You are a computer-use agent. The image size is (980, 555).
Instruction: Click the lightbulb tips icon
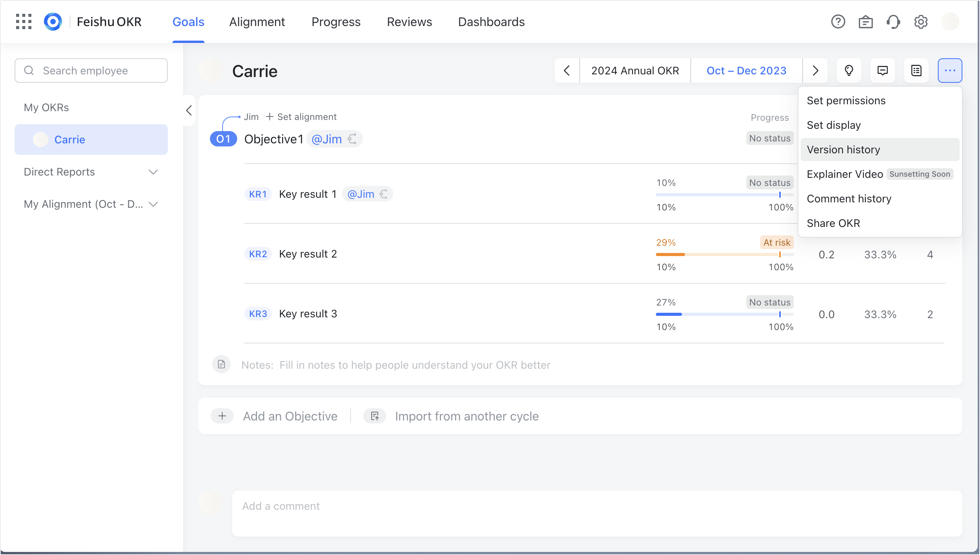pos(849,71)
